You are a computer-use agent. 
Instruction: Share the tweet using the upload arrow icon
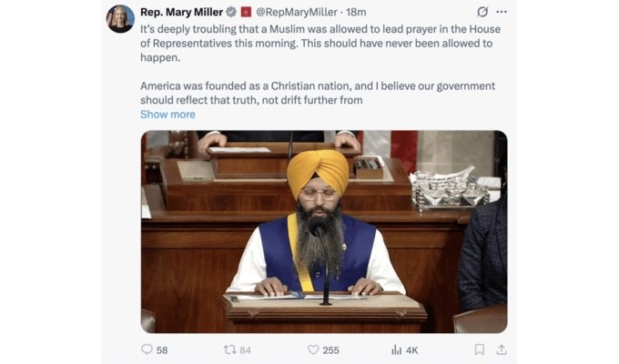pyautogui.click(x=502, y=349)
